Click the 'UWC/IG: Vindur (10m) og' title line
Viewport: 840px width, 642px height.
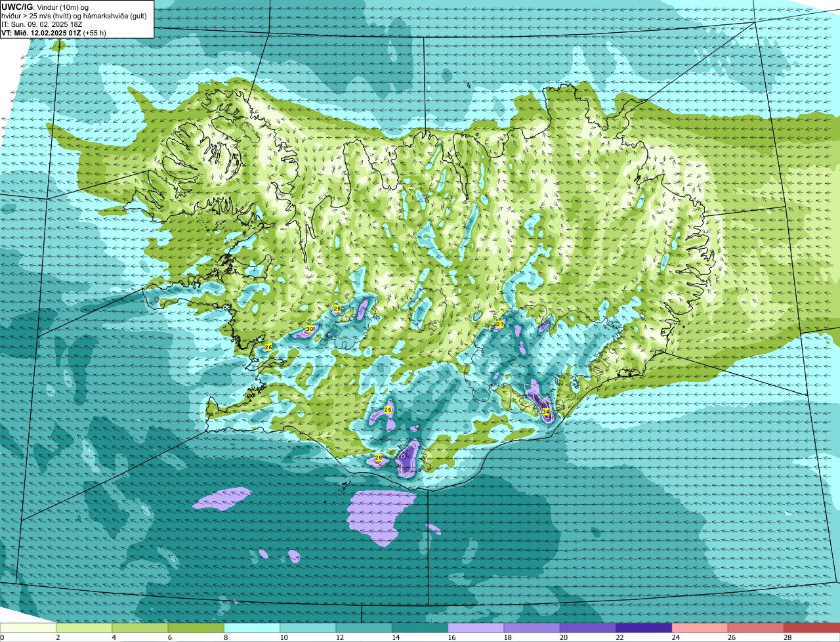coord(45,7)
